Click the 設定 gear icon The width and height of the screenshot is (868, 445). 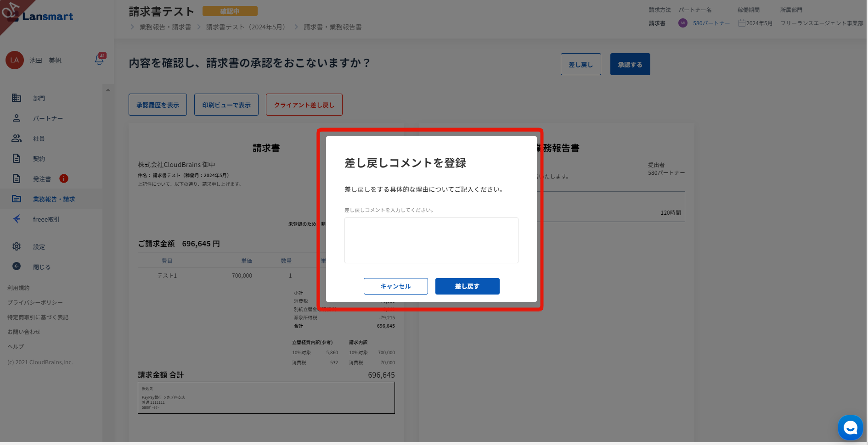point(17,246)
